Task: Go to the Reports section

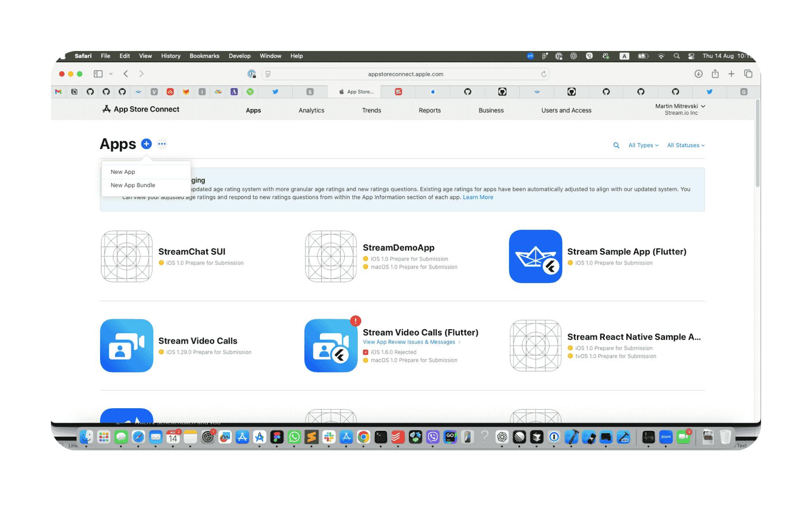Action: [429, 110]
